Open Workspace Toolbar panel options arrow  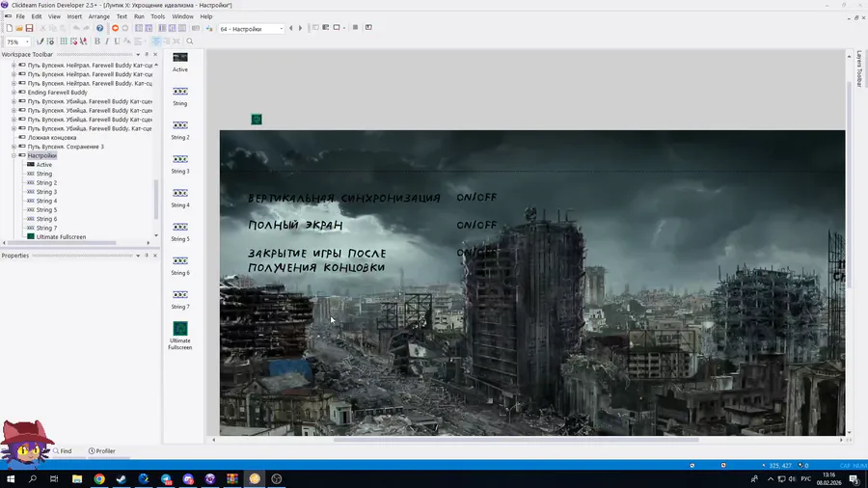138,55
